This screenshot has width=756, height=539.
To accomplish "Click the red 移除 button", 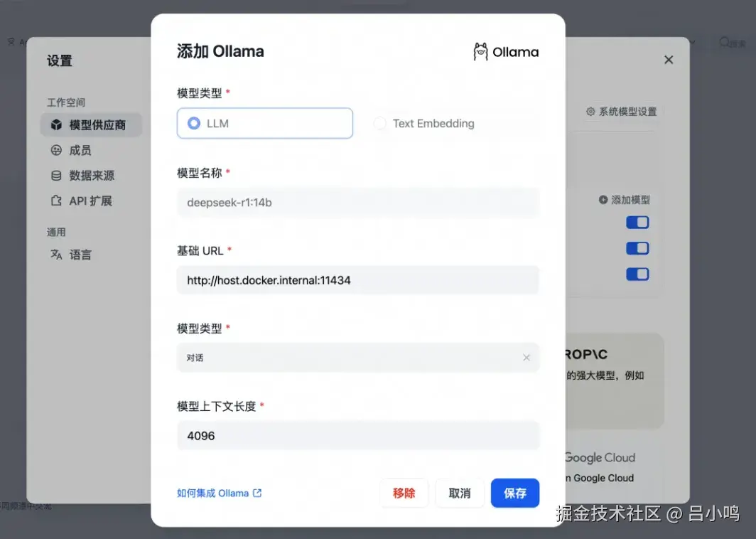I will point(404,493).
